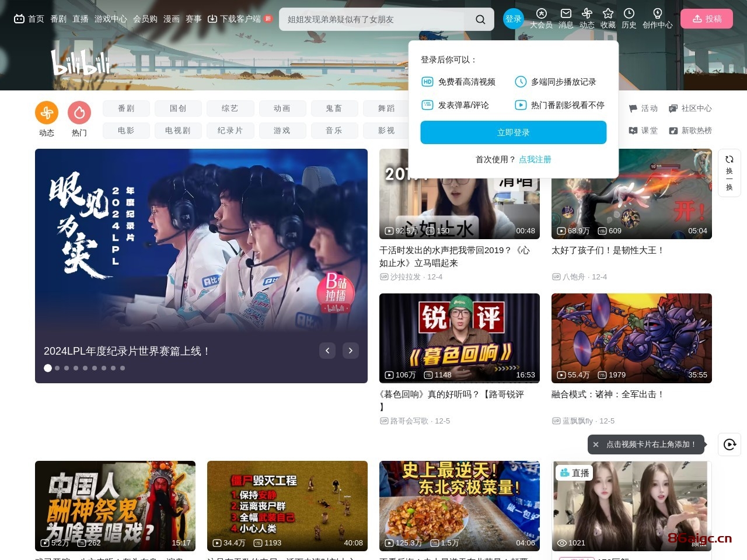Click the 立即登录 button in popup
Viewport: 747px width, 560px height.
pos(514,132)
